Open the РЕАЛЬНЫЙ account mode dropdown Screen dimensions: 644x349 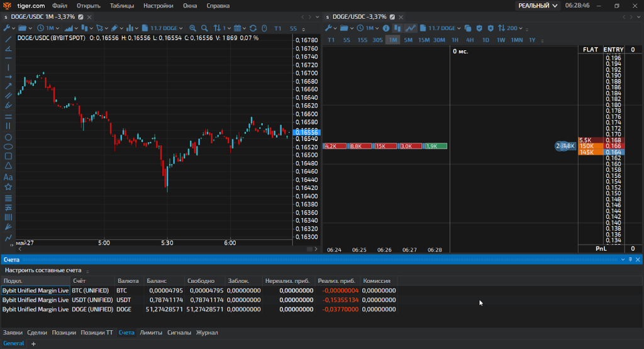tap(538, 6)
